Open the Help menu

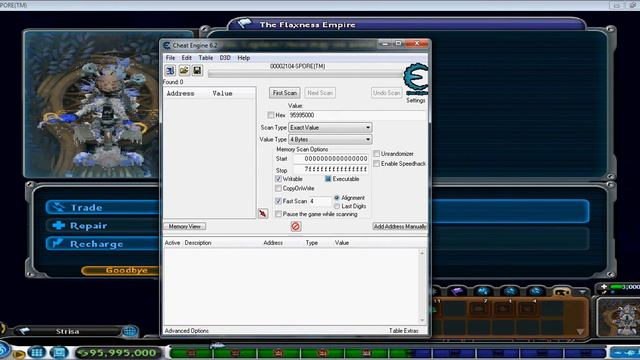point(244,58)
